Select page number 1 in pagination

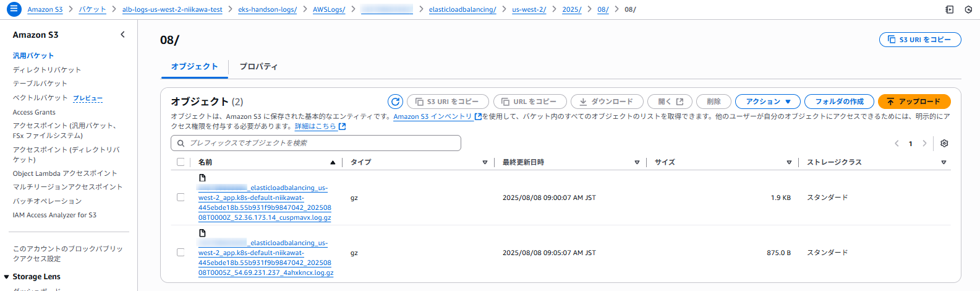910,144
